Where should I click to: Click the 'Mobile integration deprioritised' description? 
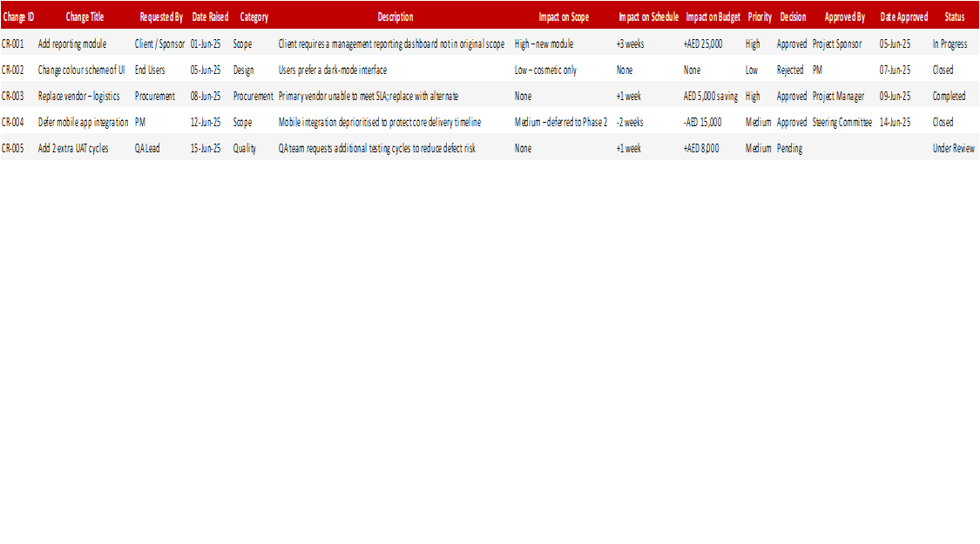(380, 123)
